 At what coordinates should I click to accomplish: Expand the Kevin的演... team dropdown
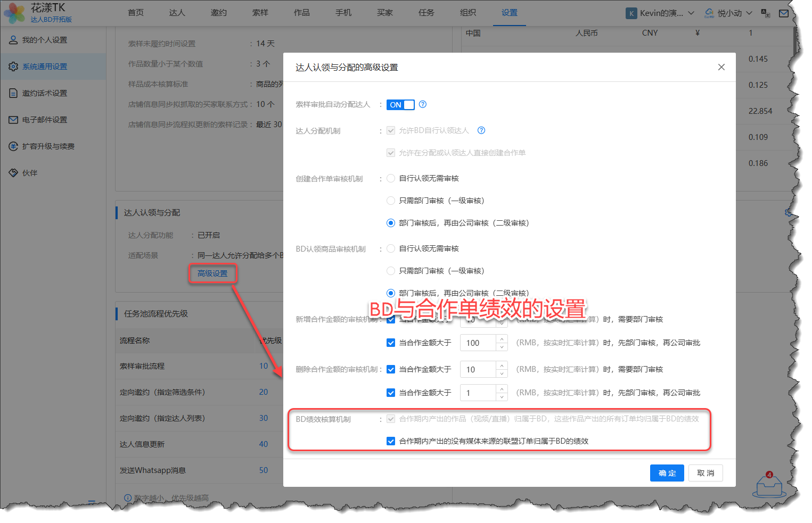pyautogui.click(x=661, y=13)
